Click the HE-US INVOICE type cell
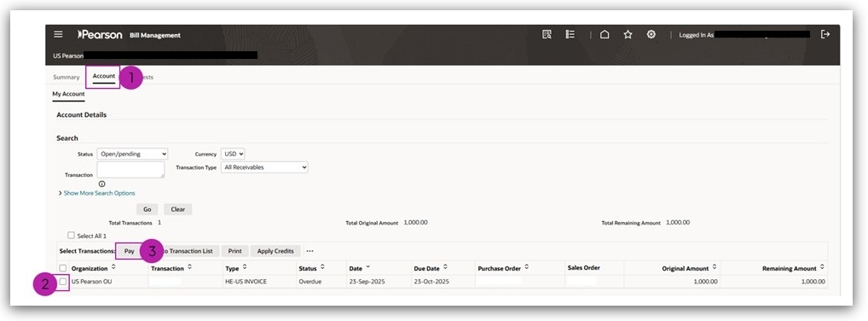Screen dimensions: 868x321 (x=246, y=282)
